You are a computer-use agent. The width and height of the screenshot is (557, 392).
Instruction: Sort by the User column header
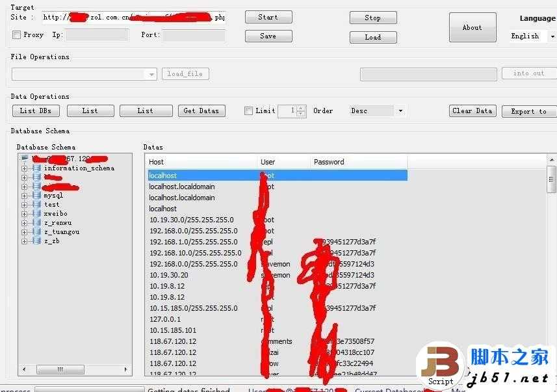(x=283, y=162)
